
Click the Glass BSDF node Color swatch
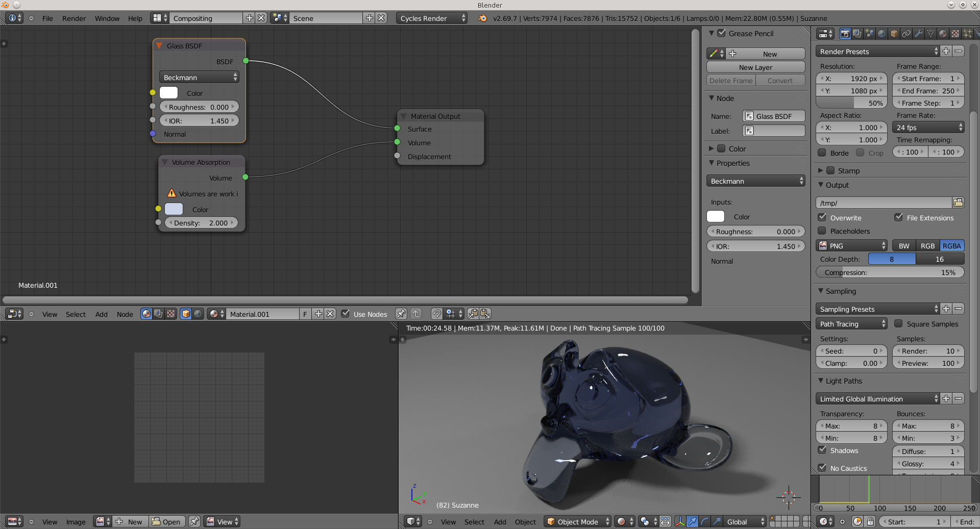[x=168, y=93]
